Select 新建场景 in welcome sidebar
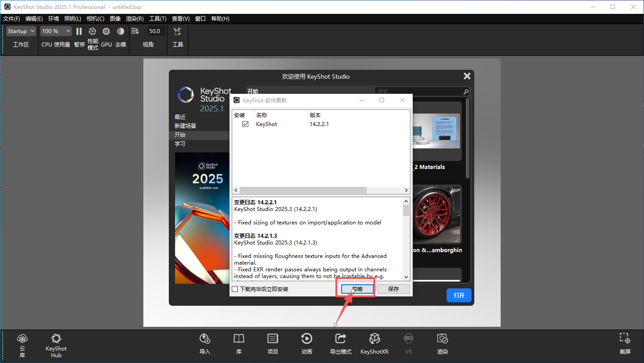This screenshot has width=644, height=363. click(x=185, y=126)
